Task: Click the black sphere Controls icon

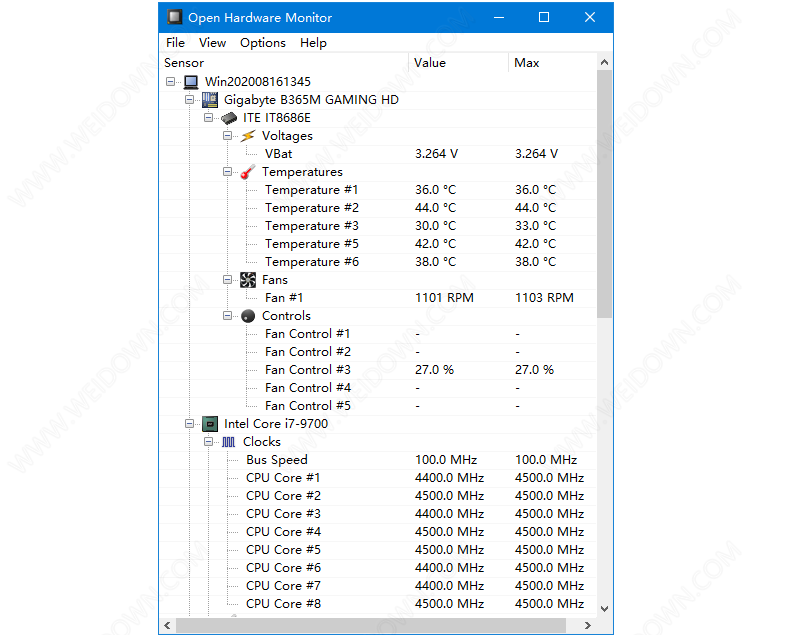Action: 248,316
